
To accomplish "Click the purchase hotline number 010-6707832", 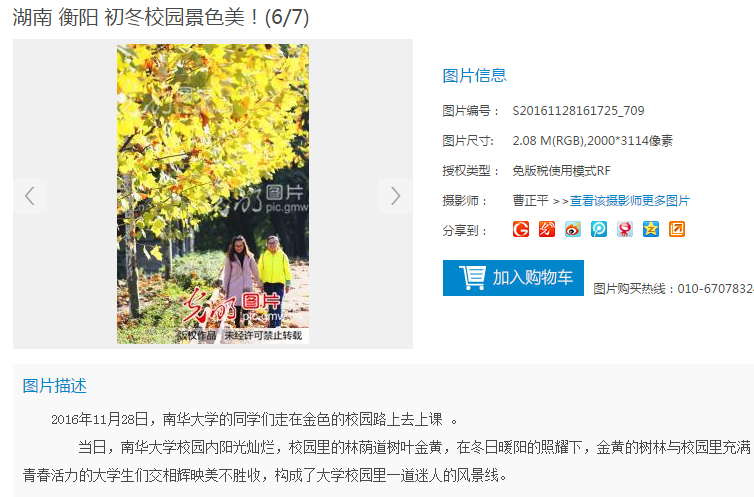I will pos(716,288).
